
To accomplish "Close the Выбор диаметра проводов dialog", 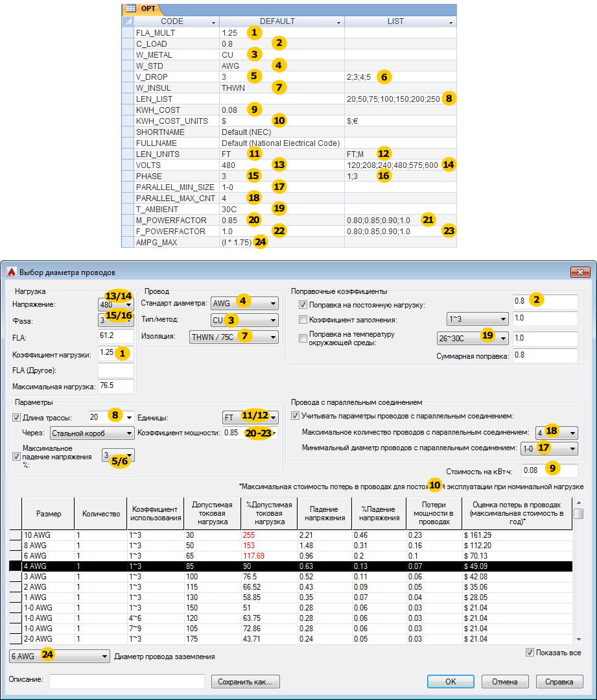I will tap(580, 272).
